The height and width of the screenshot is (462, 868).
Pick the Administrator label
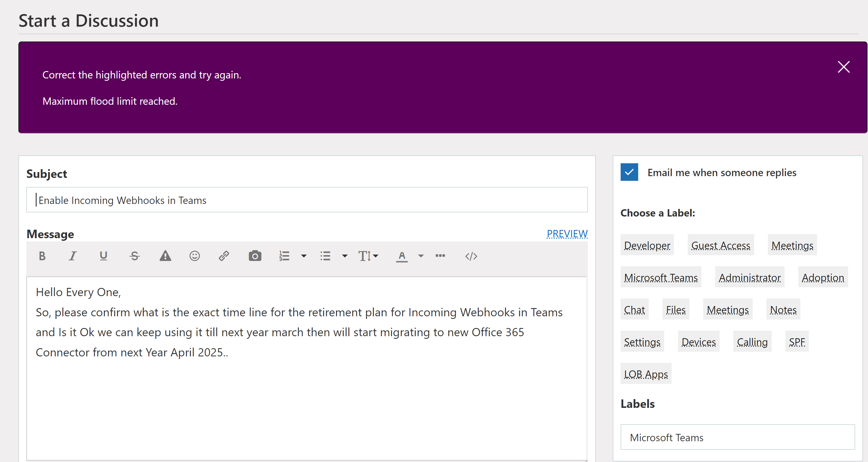[x=749, y=277]
